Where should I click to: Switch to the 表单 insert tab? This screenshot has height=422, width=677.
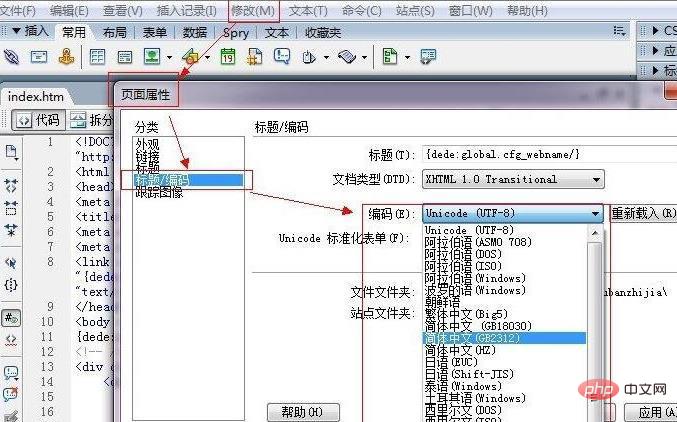[155, 32]
